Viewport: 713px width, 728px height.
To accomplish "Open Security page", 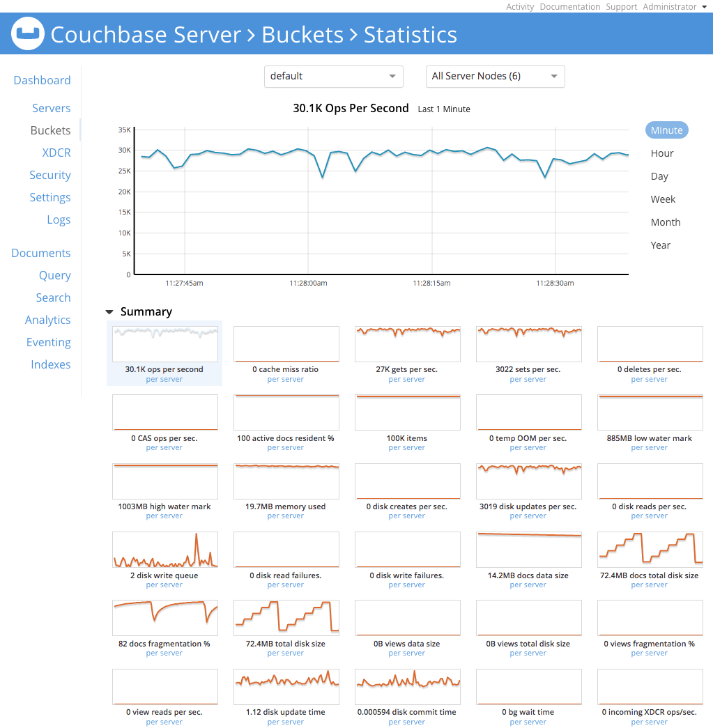I will click(49, 175).
